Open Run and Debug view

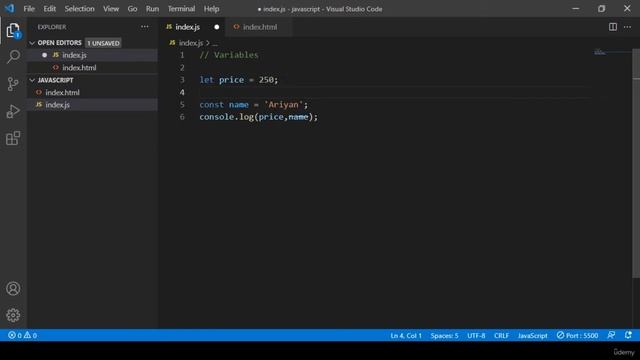[13, 111]
